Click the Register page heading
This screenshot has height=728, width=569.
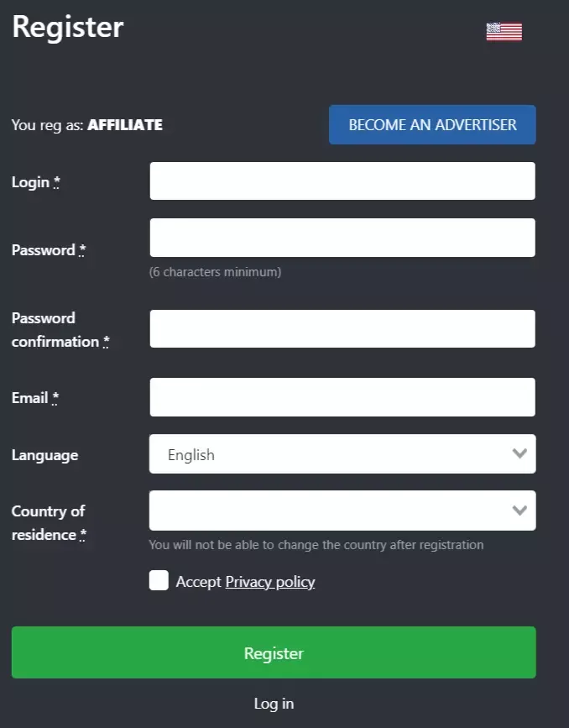click(x=68, y=27)
